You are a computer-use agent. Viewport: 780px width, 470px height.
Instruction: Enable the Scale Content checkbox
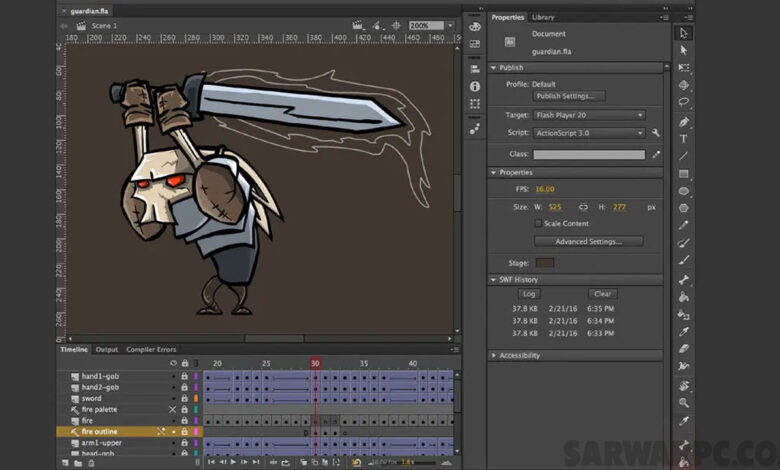538,223
